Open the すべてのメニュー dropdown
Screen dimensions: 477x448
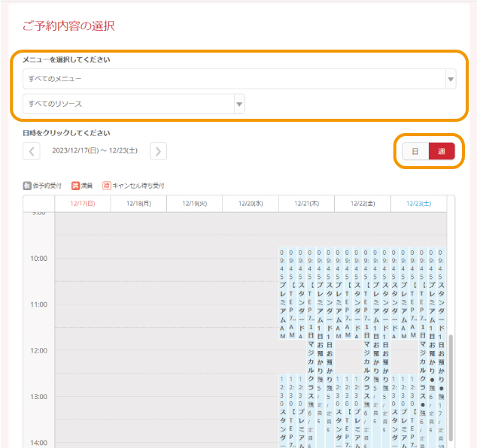(x=239, y=79)
